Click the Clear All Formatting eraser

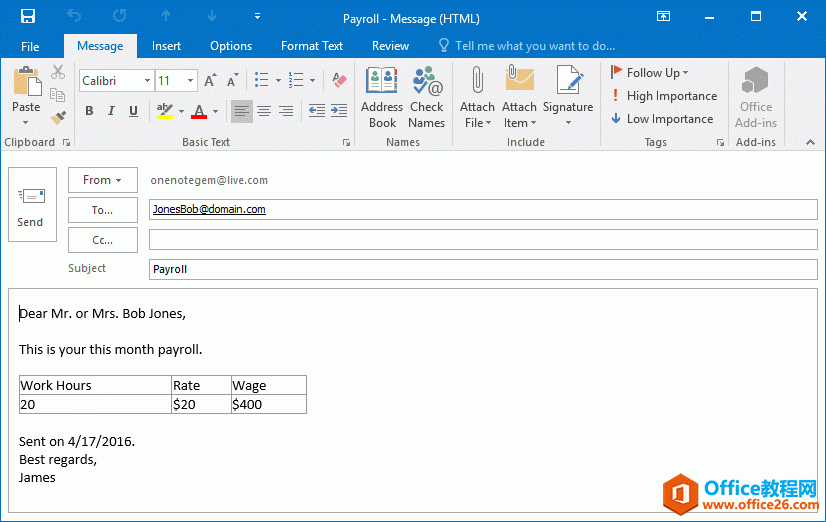pyautogui.click(x=338, y=80)
